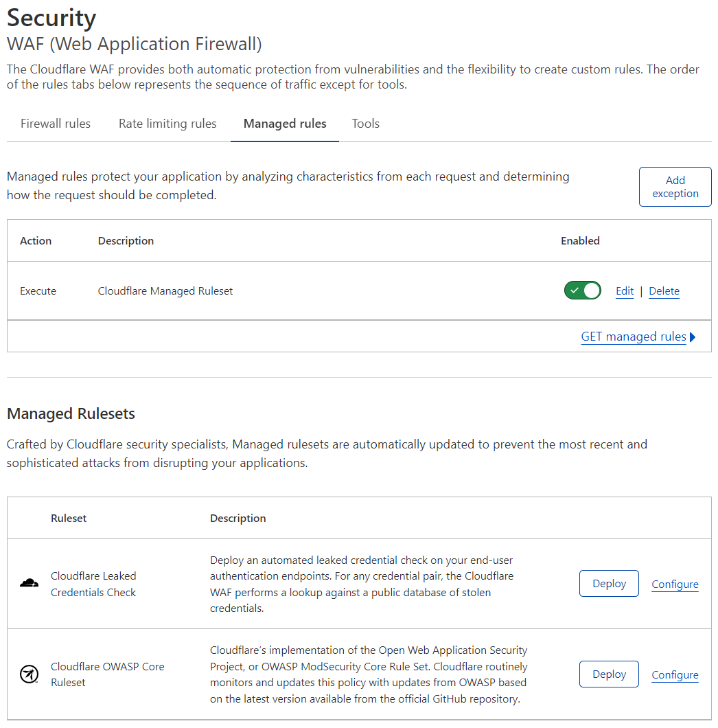Screen dimensions: 718x728
Task: Click the Cloudflare Leaked Credentials Check cloud icon
Action: click(x=29, y=582)
